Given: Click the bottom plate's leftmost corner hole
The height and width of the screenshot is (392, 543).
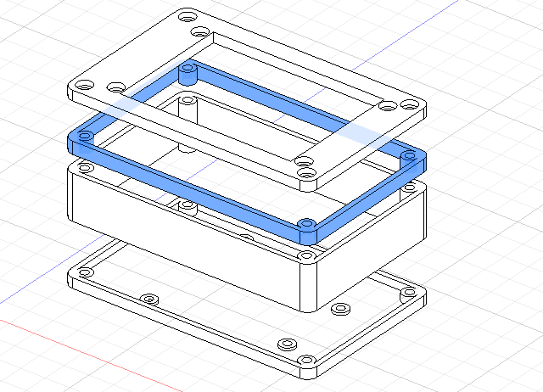Looking at the screenshot, I should 84,272.
